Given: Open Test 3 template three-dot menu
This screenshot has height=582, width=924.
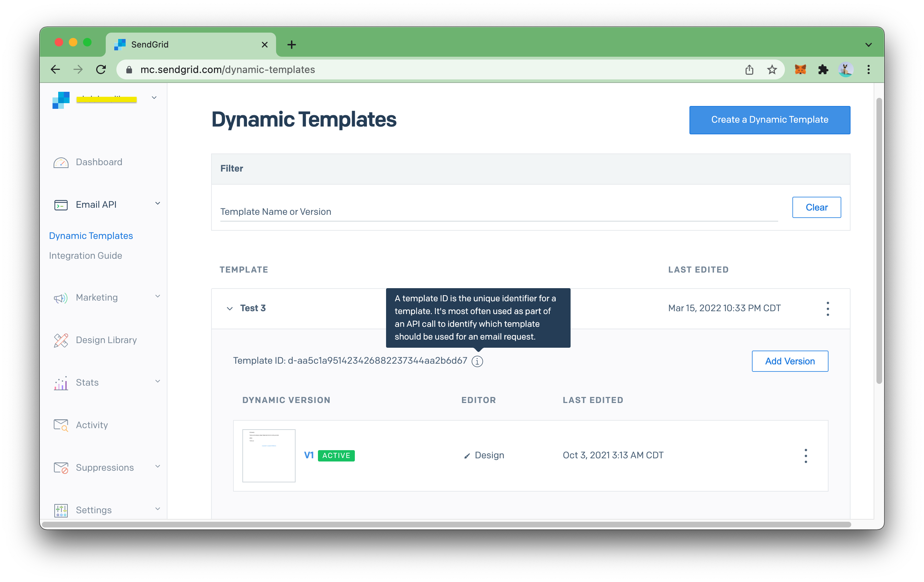Looking at the screenshot, I should click(828, 309).
